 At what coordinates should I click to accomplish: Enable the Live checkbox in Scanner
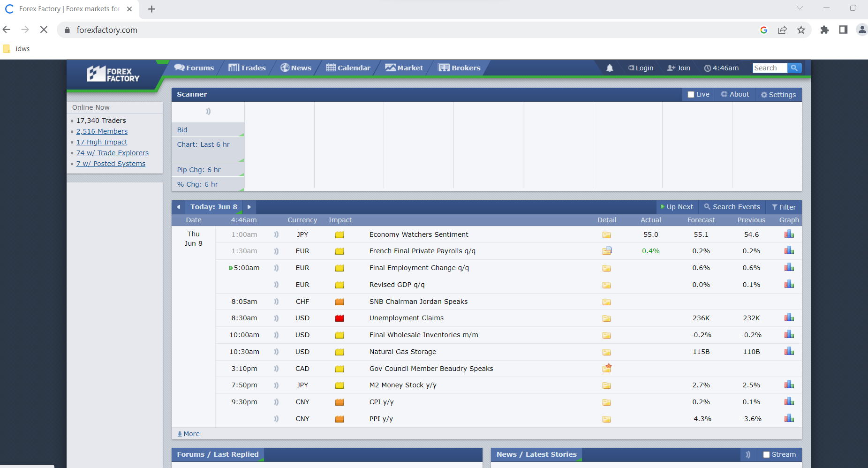[691, 94]
